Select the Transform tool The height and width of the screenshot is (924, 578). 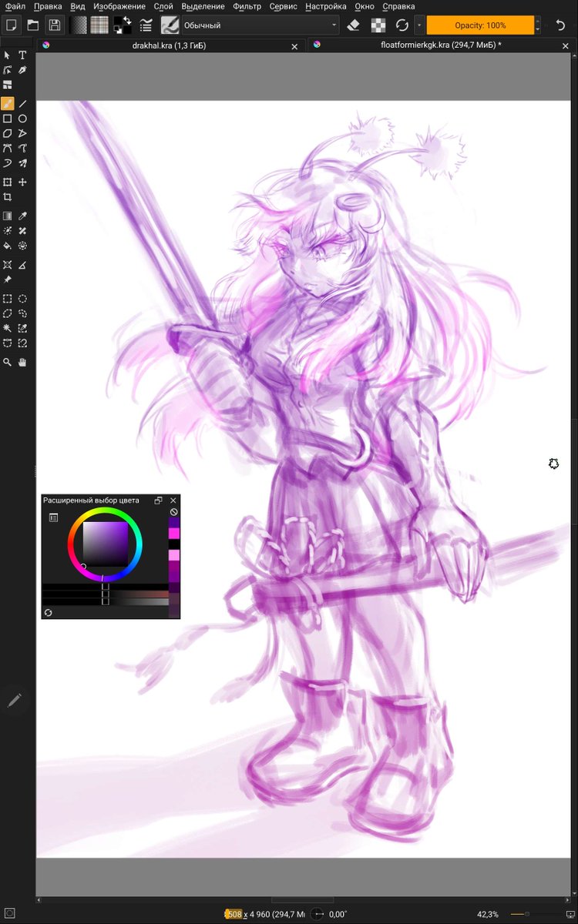pos(7,182)
